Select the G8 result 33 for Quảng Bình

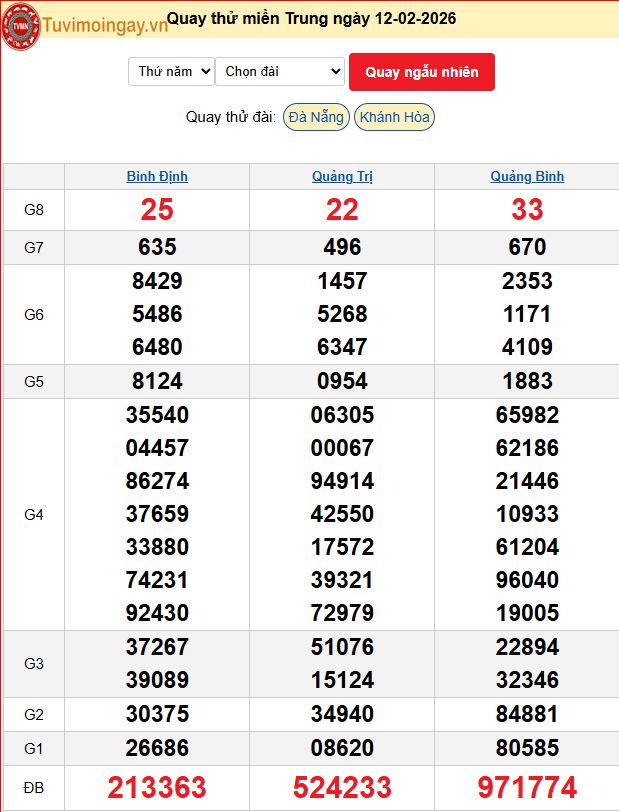tap(527, 209)
